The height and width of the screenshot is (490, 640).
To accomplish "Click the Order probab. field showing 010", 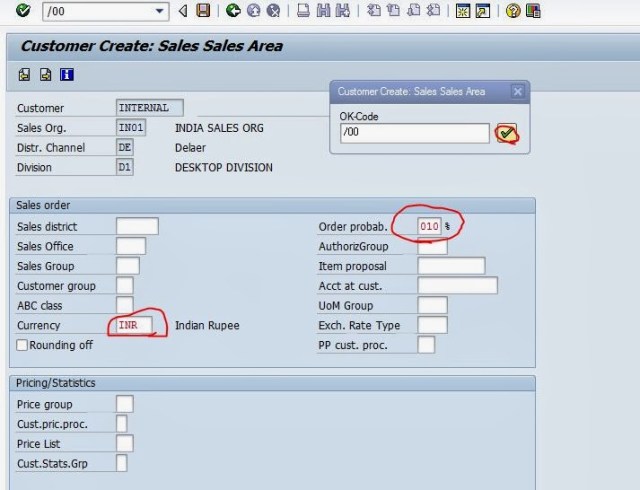I will pyautogui.click(x=429, y=226).
